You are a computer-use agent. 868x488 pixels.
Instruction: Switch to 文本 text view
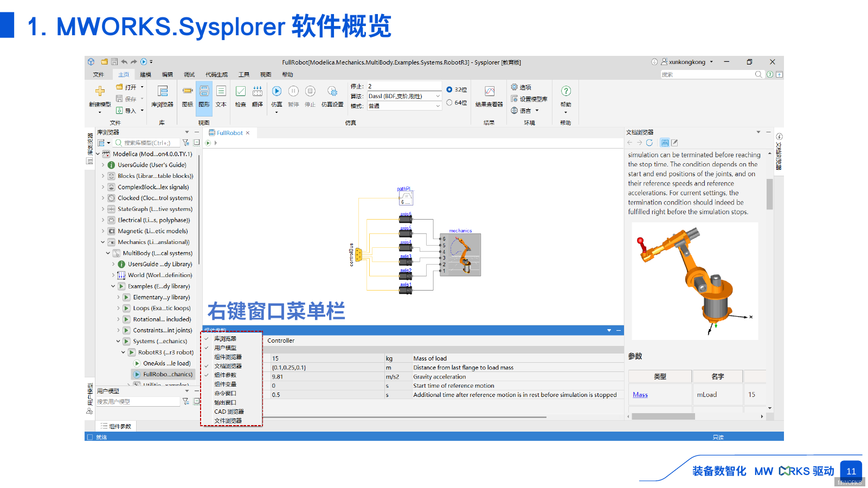point(221,92)
